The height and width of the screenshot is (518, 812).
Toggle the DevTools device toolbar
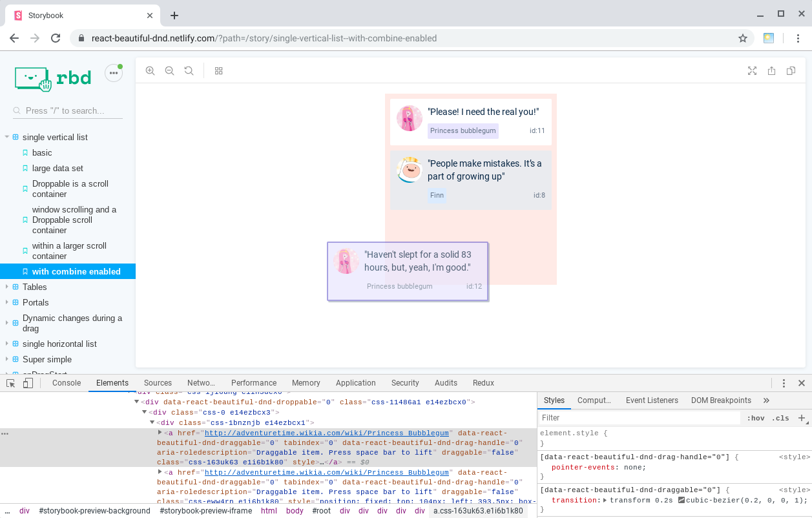coord(28,383)
